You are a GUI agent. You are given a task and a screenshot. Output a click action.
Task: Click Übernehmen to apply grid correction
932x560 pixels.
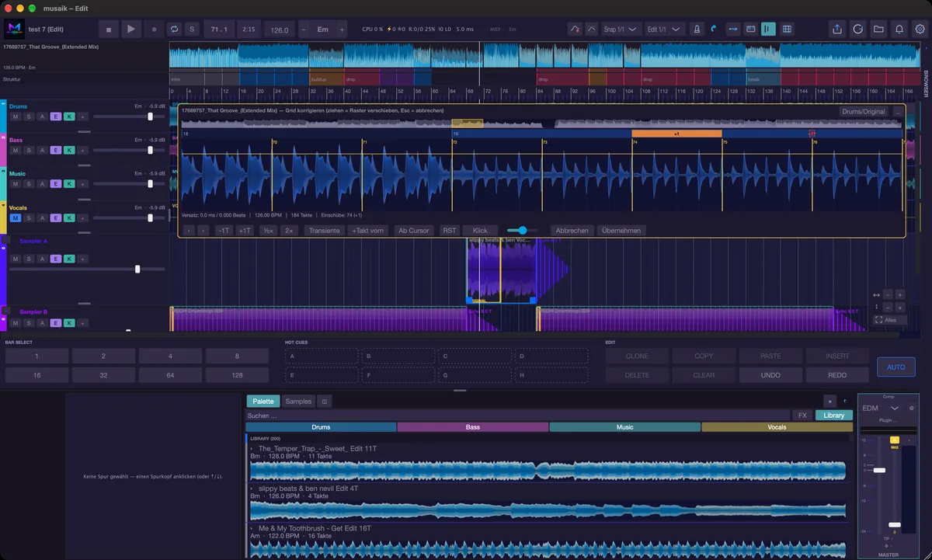coord(621,231)
